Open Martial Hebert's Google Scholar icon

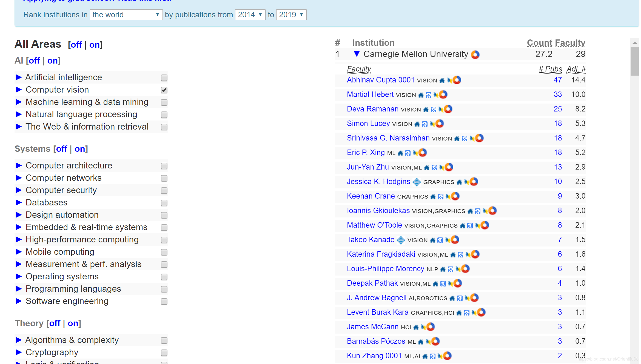(x=429, y=95)
